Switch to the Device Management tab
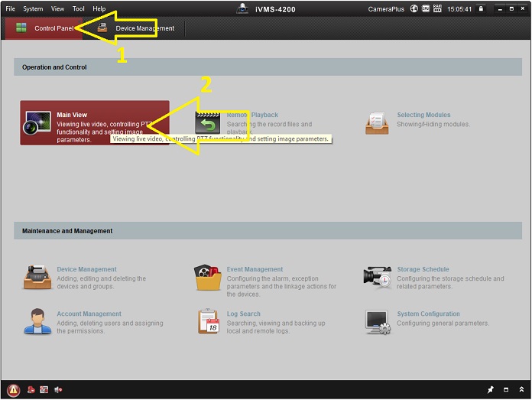 coord(135,28)
